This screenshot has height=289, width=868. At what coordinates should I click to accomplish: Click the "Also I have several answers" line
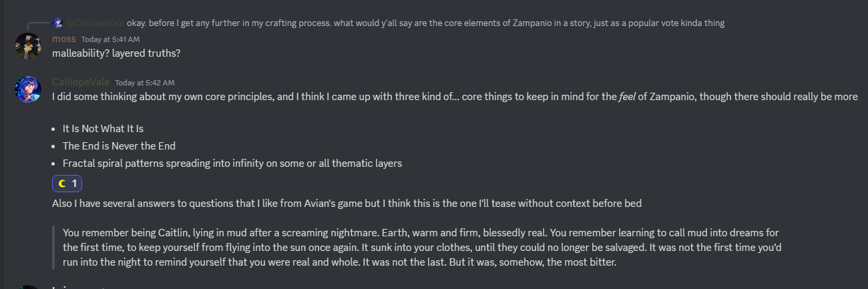point(347,203)
